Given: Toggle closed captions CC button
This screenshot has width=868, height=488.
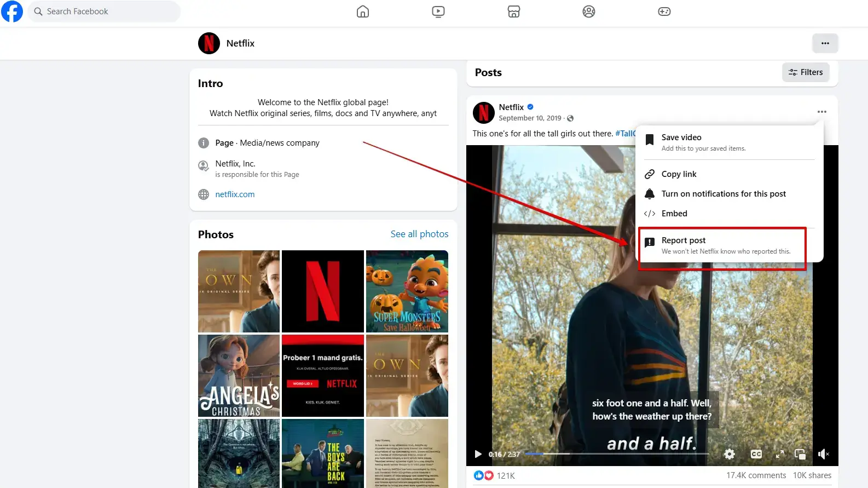Looking at the screenshot, I should (756, 454).
